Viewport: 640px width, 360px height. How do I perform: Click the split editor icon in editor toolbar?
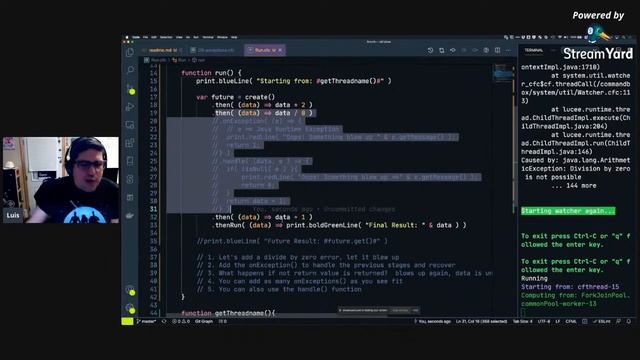pos(498,50)
